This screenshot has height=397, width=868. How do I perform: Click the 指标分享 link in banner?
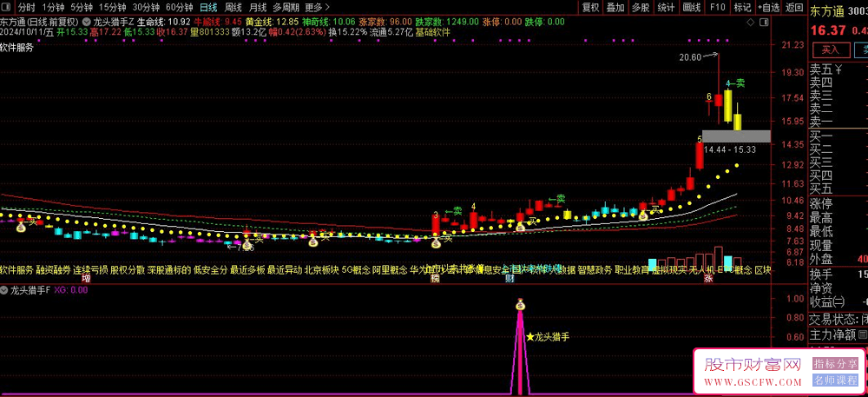[x=835, y=364]
